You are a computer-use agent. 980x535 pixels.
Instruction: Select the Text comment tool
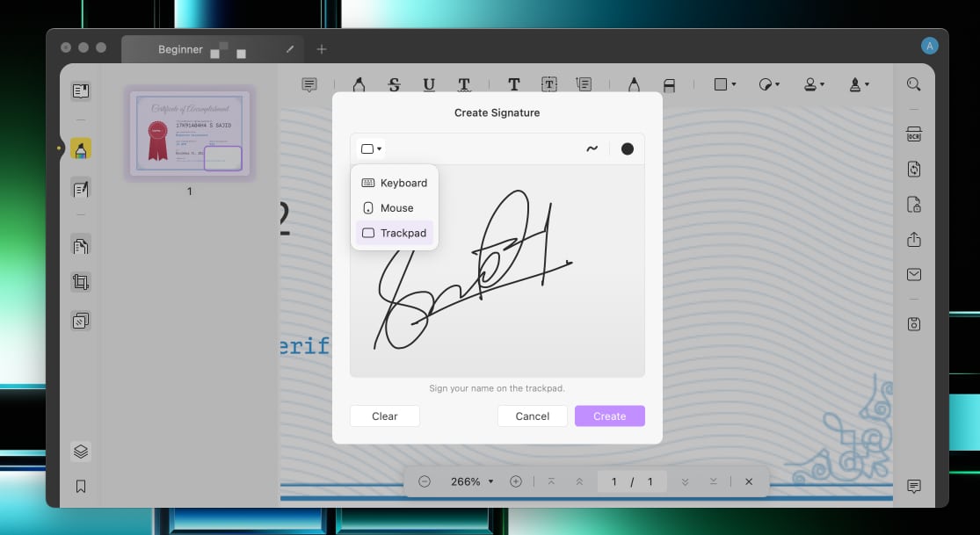tap(514, 84)
